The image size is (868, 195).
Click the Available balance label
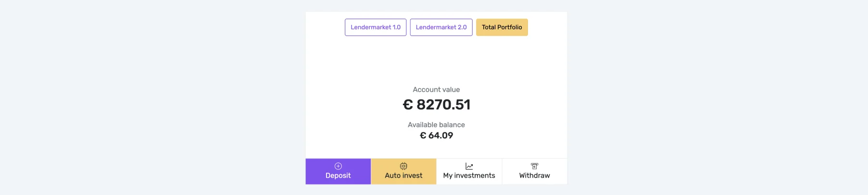(436, 125)
